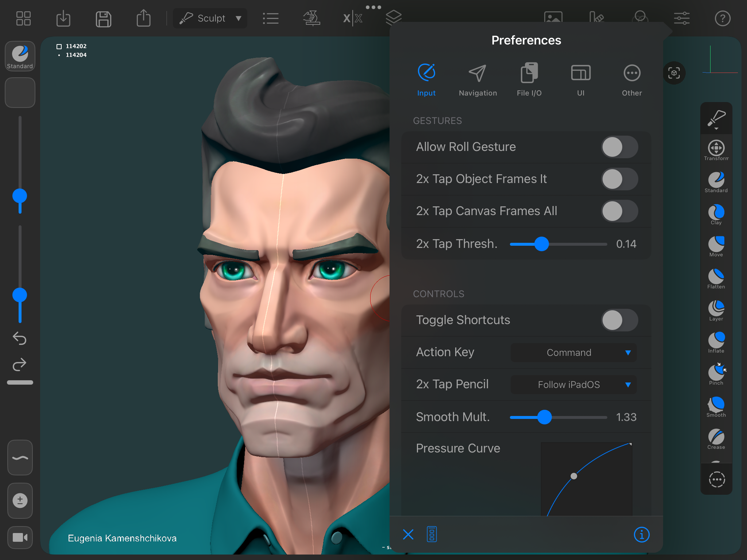Switch to the UI preferences tab
The width and height of the screenshot is (747, 560).
point(581,80)
